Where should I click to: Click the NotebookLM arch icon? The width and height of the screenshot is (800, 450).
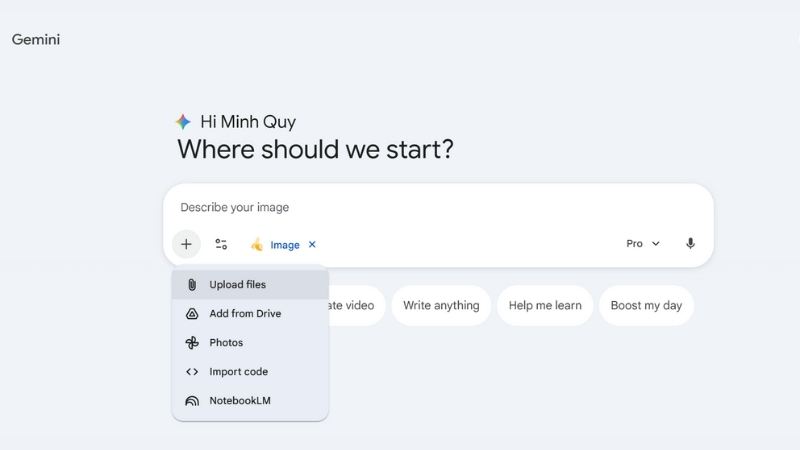tap(192, 401)
